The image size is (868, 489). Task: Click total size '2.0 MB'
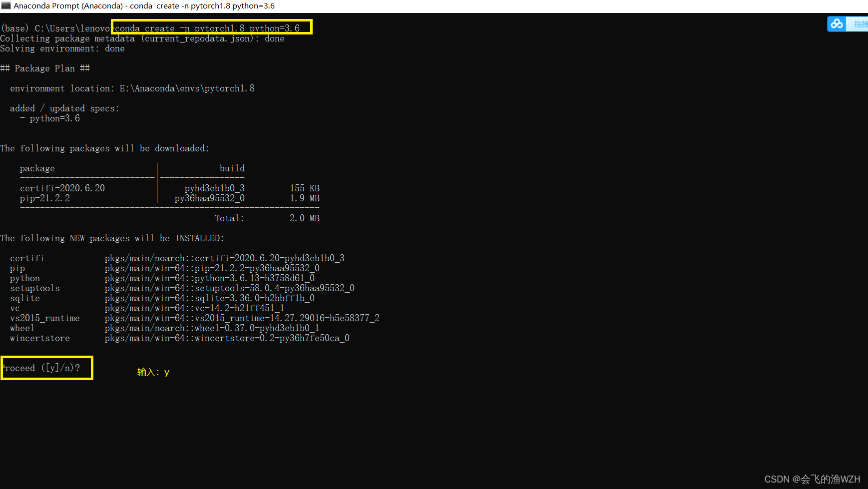point(305,218)
